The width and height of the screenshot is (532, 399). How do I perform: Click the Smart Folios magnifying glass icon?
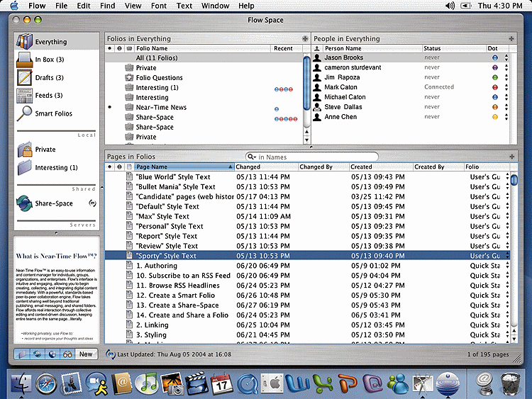pos(24,113)
